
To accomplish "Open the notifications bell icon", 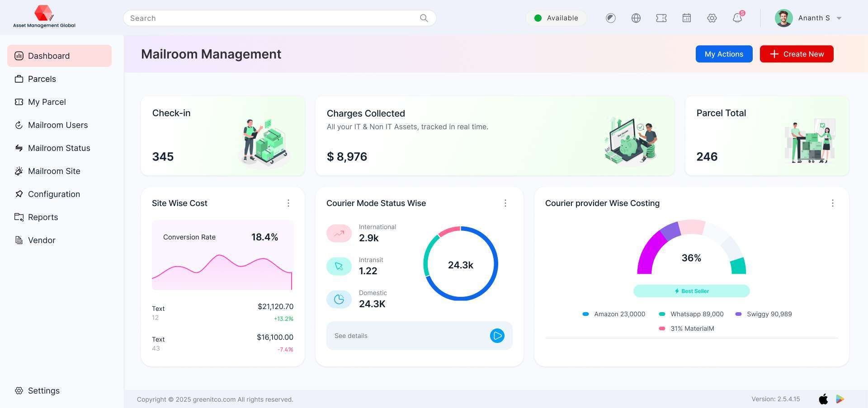I will pos(737,18).
